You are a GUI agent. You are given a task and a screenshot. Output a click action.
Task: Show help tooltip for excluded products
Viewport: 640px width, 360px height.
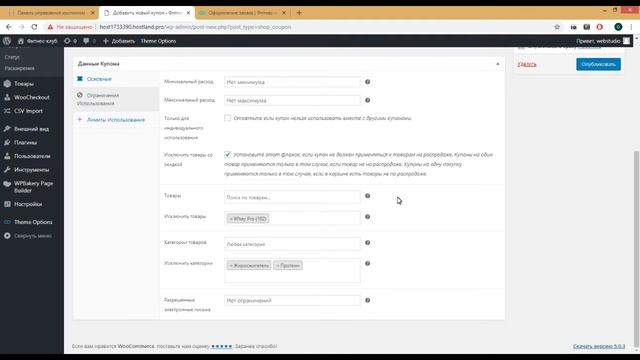pyautogui.click(x=367, y=217)
